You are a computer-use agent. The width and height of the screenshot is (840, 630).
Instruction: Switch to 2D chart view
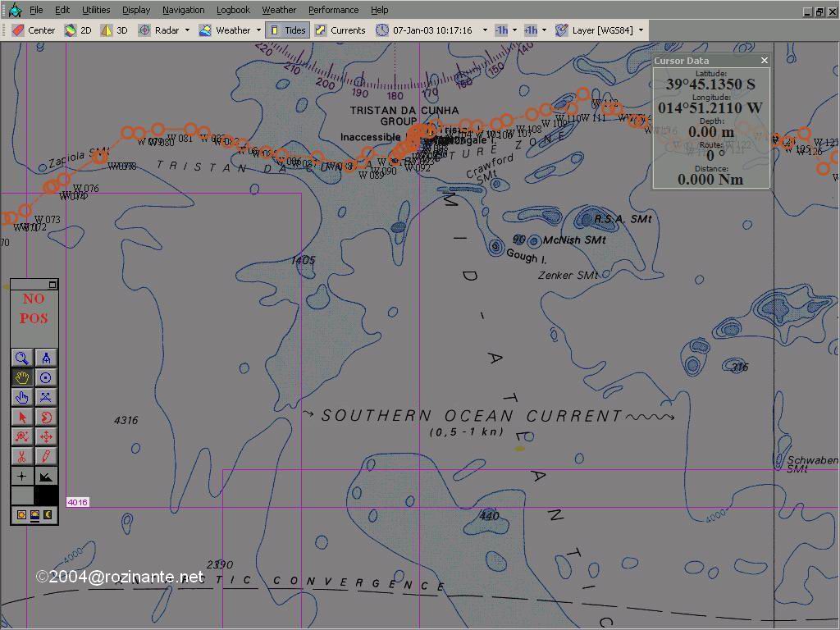78,30
